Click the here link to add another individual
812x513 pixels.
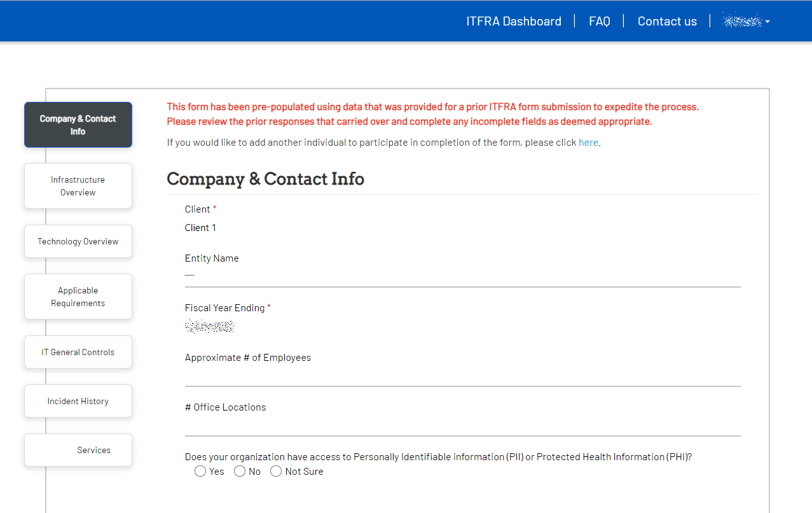point(588,142)
